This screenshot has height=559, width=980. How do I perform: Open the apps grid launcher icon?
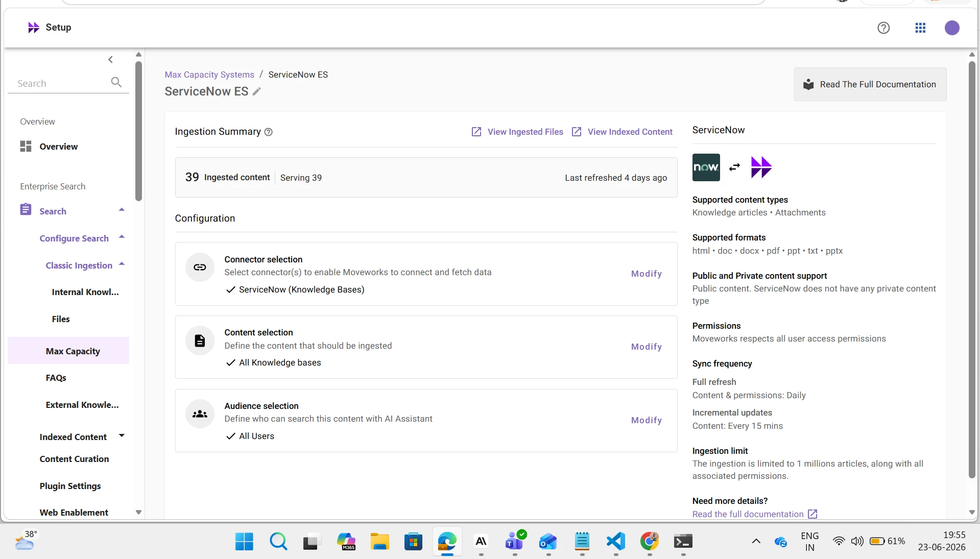click(x=920, y=28)
